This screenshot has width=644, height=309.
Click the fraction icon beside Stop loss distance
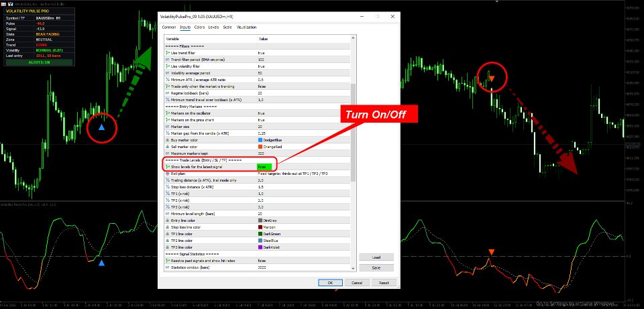pyautogui.click(x=168, y=187)
